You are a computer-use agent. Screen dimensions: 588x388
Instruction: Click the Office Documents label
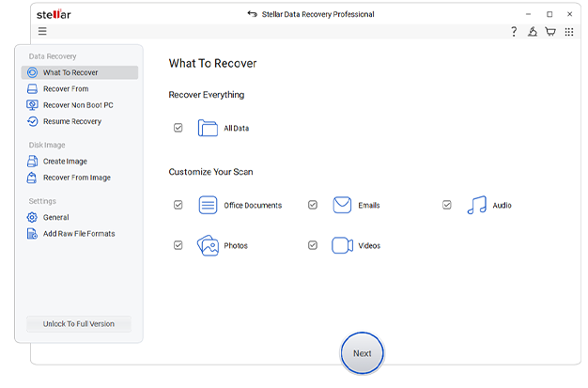[253, 205]
